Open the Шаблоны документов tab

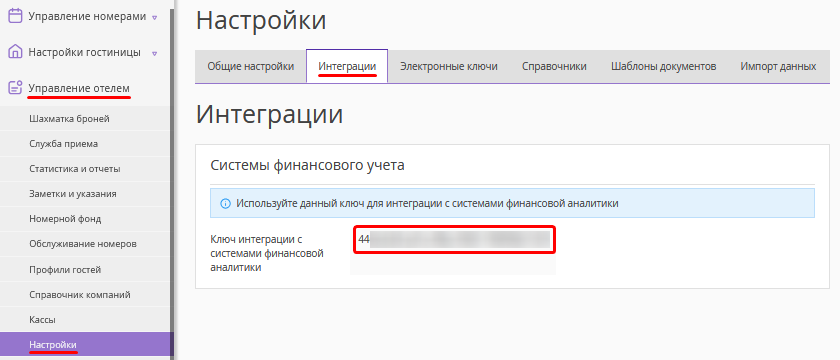click(x=663, y=66)
